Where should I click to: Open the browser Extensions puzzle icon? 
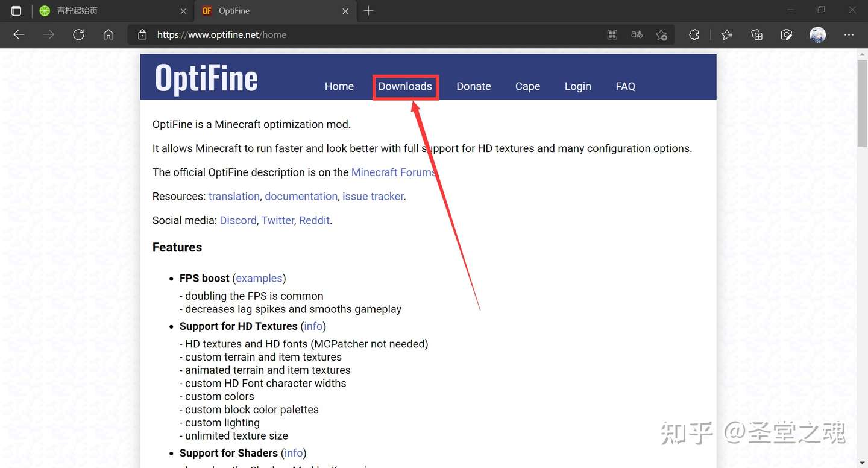point(694,34)
